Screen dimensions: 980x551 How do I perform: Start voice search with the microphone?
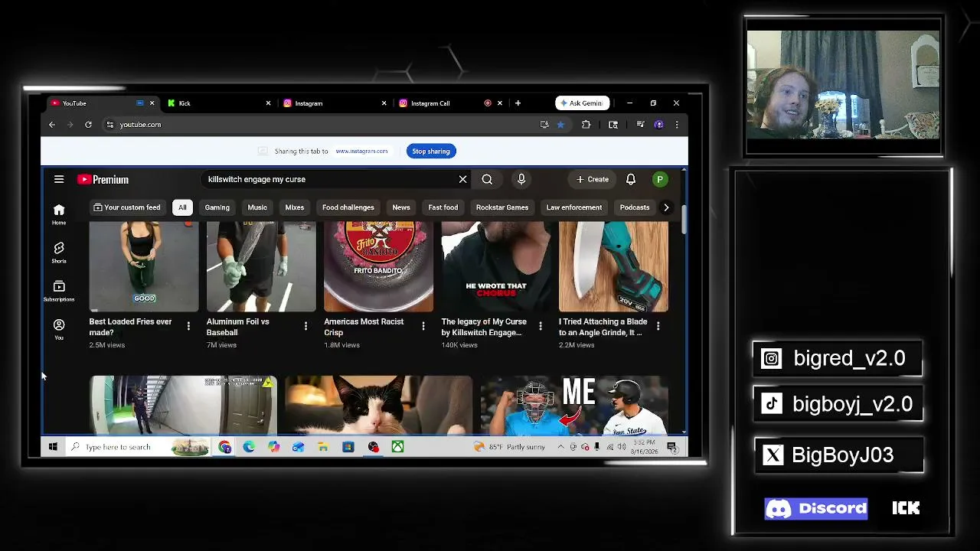pyautogui.click(x=521, y=179)
